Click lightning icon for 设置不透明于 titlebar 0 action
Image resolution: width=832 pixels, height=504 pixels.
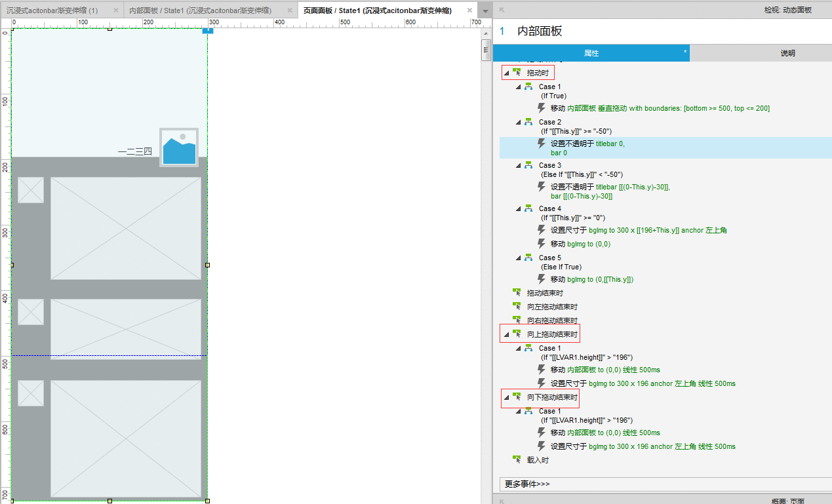542,143
